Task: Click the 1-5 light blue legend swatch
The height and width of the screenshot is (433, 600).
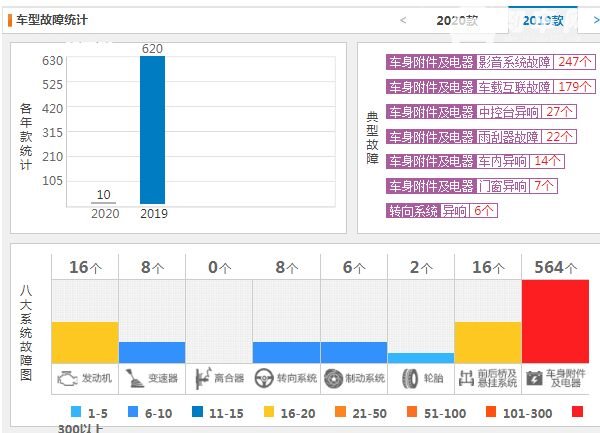Action: (x=76, y=412)
